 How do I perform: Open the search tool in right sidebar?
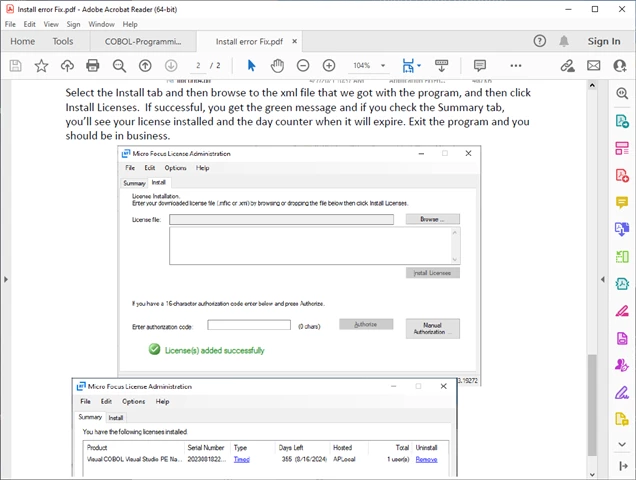pyautogui.click(x=622, y=93)
